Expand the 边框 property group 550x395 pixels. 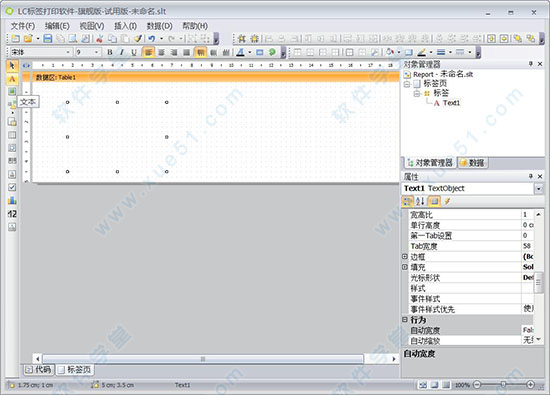(x=405, y=256)
